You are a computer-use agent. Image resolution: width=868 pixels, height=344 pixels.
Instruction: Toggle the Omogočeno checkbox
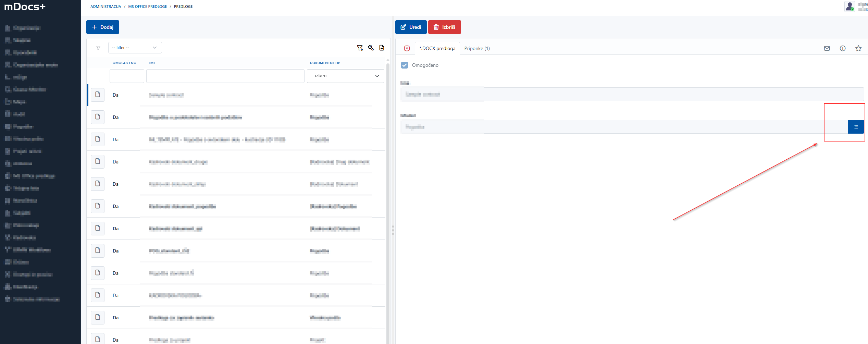coord(405,65)
